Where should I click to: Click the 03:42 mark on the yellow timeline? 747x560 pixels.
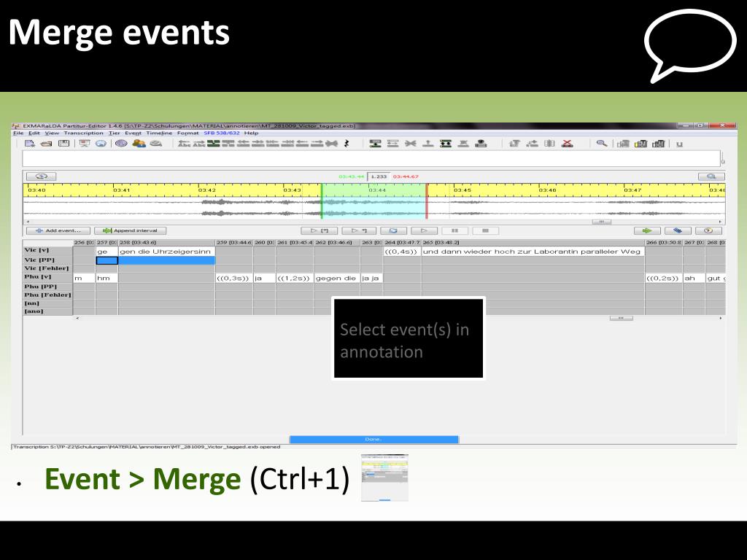[x=206, y=190]
